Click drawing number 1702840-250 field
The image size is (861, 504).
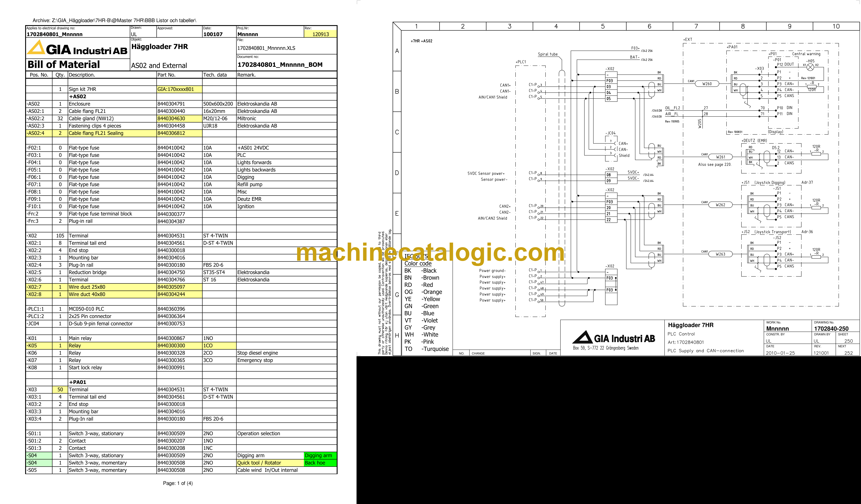point(831,328)
